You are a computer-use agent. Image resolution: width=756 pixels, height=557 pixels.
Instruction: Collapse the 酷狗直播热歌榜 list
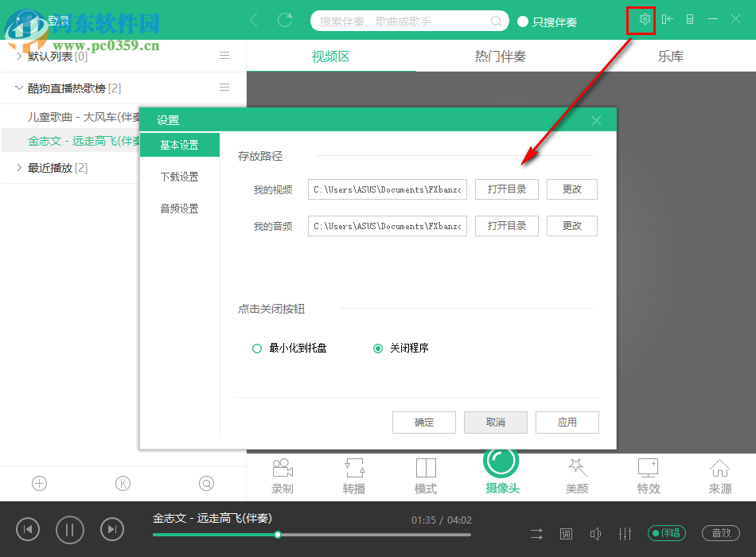pos(18,88)
